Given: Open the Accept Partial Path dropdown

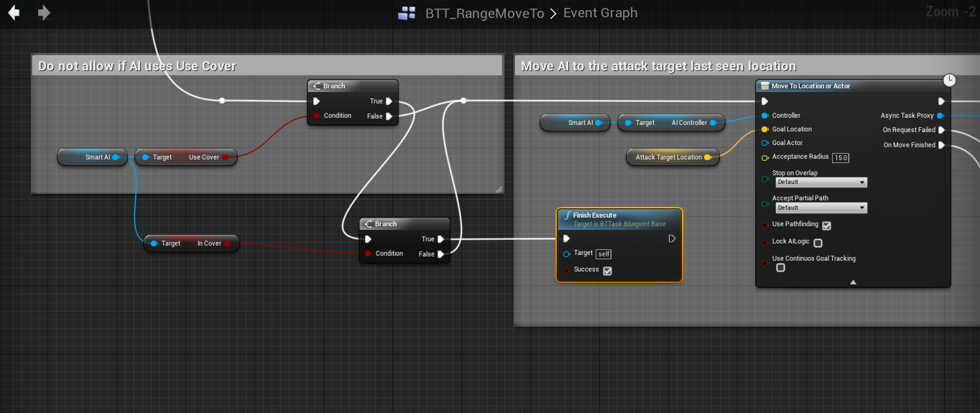Looking at the screenshot, I should (820, 208).
